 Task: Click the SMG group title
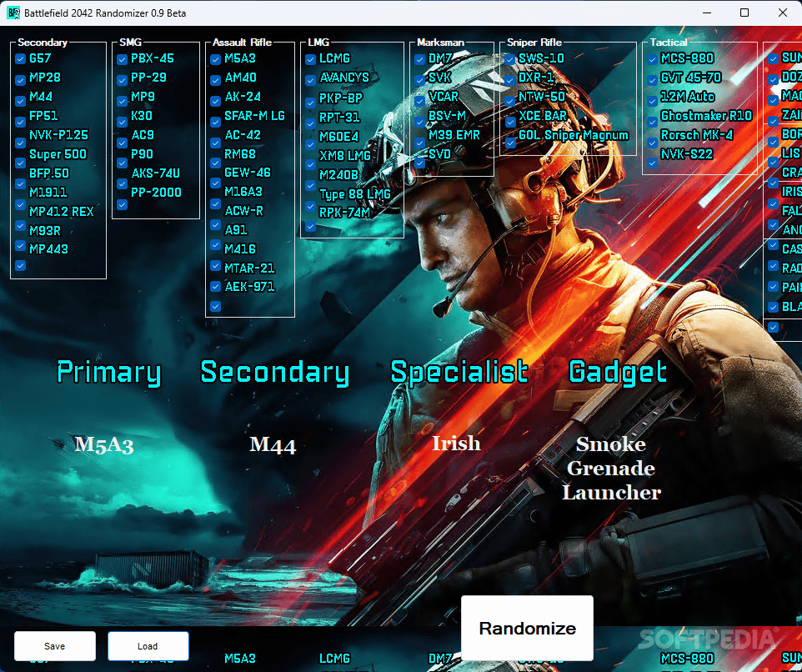(x=130, y=43)
